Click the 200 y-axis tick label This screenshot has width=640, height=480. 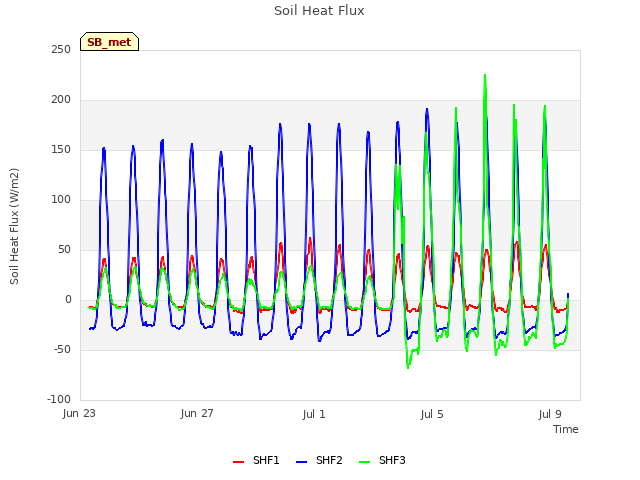61,100
